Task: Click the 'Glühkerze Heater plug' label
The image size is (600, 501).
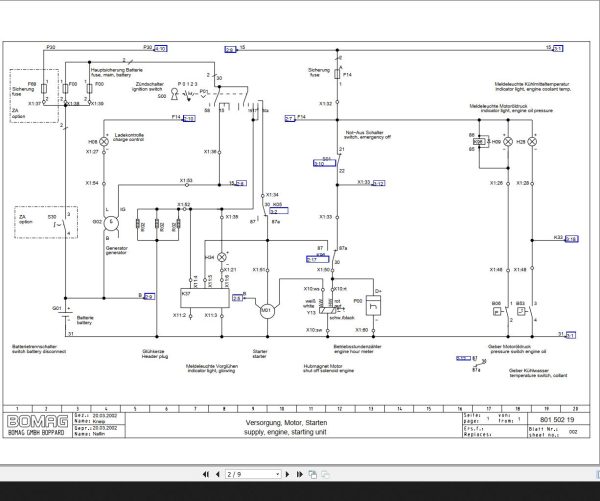Action: [x=155, y=354]
